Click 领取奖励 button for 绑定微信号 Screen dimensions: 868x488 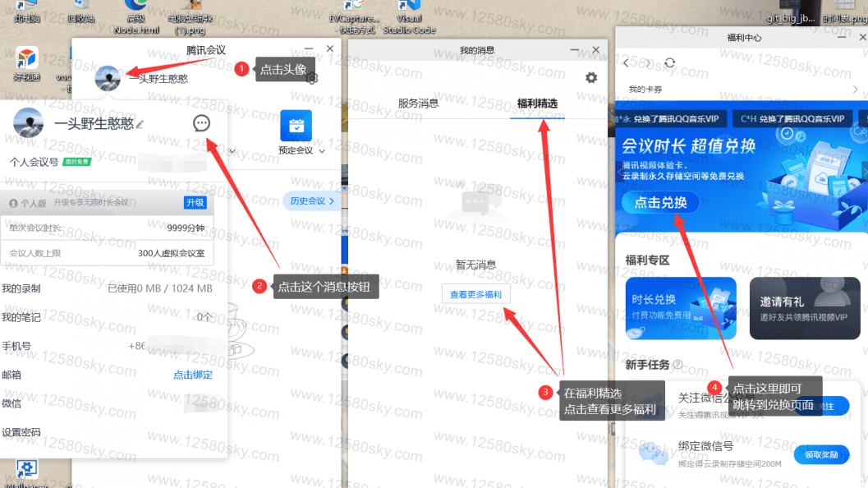point(821,455)
